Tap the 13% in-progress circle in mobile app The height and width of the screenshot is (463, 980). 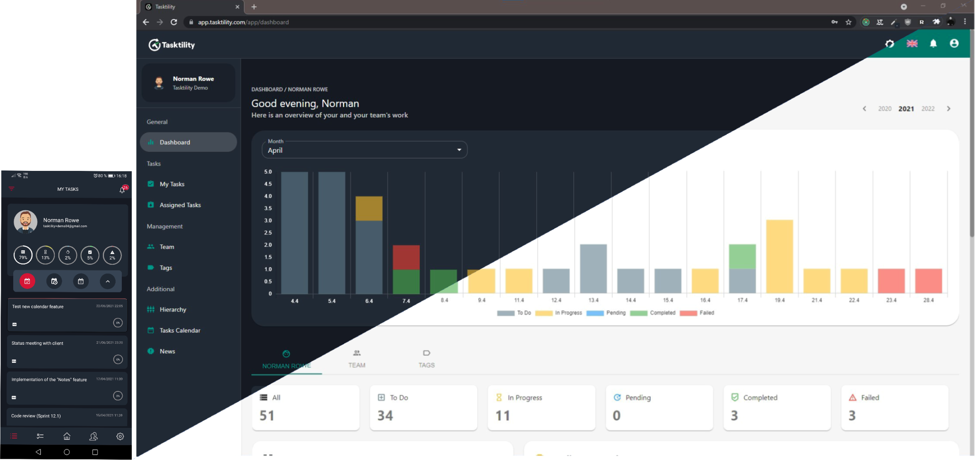pyautogui.click(x=46, y=256)
